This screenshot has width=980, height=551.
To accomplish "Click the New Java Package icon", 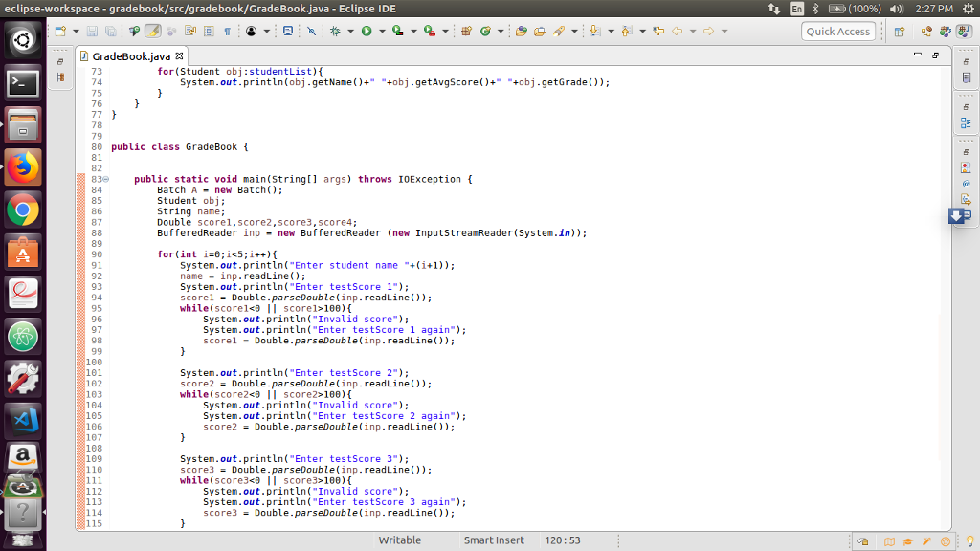I will pyautogui.click(x=466, y=32).
